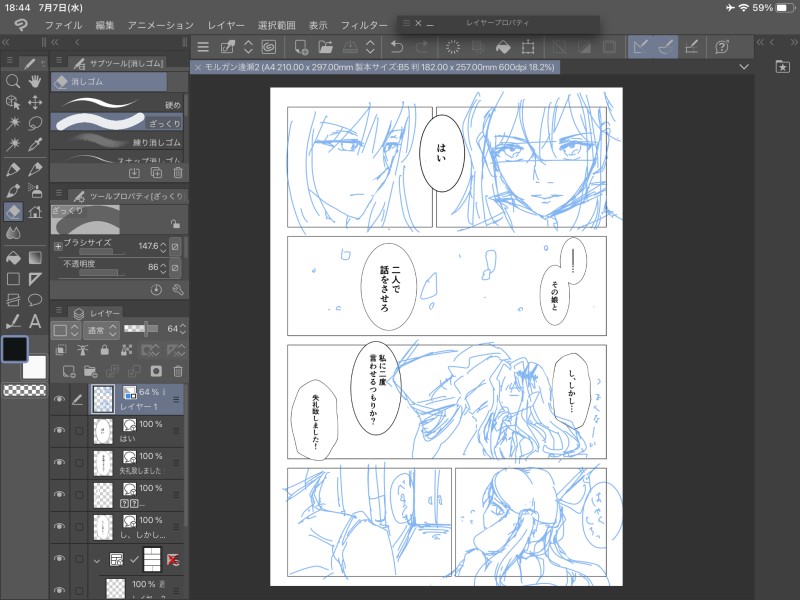Open the ファイル menu
The image size is (800, 600).
coord(63,25)
